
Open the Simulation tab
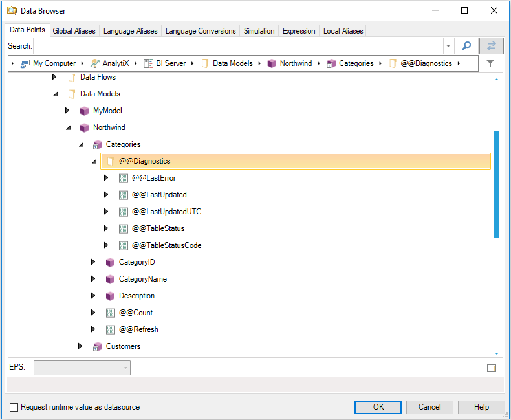coord(259,31)
